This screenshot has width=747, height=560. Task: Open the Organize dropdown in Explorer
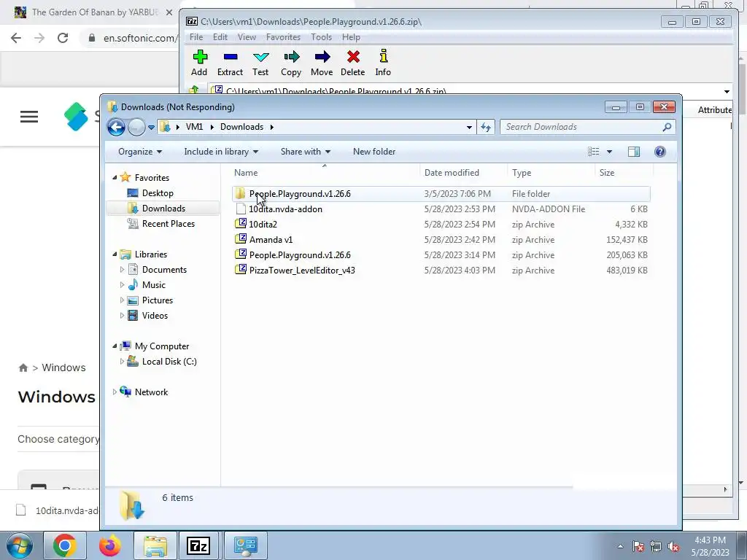pyautogui.click(x=140, y=152)
